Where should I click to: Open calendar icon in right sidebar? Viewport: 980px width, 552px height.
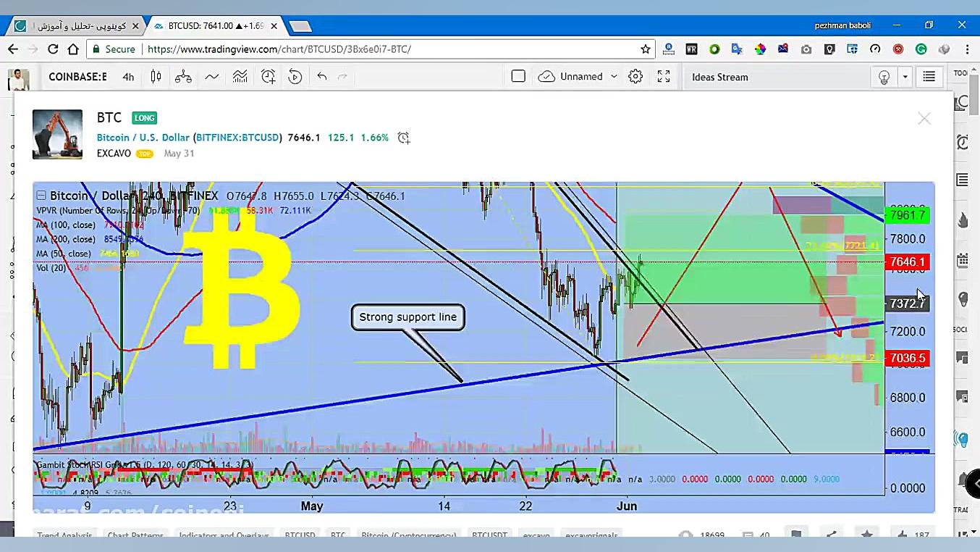tap(963, 260)
